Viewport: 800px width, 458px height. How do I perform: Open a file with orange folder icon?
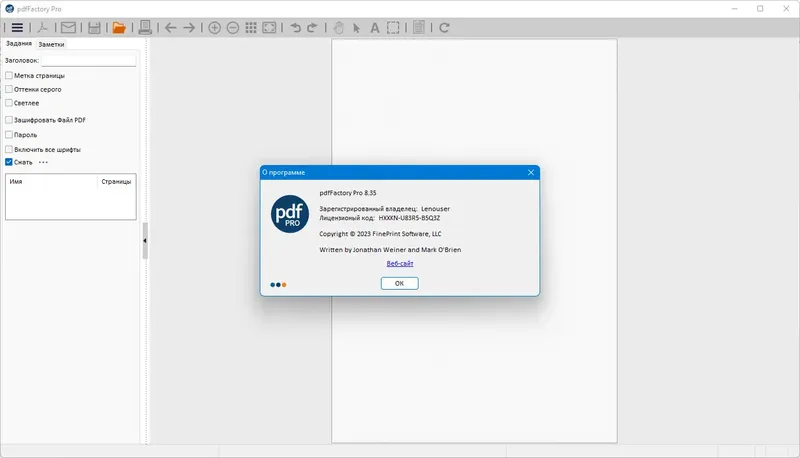(119, 28)
